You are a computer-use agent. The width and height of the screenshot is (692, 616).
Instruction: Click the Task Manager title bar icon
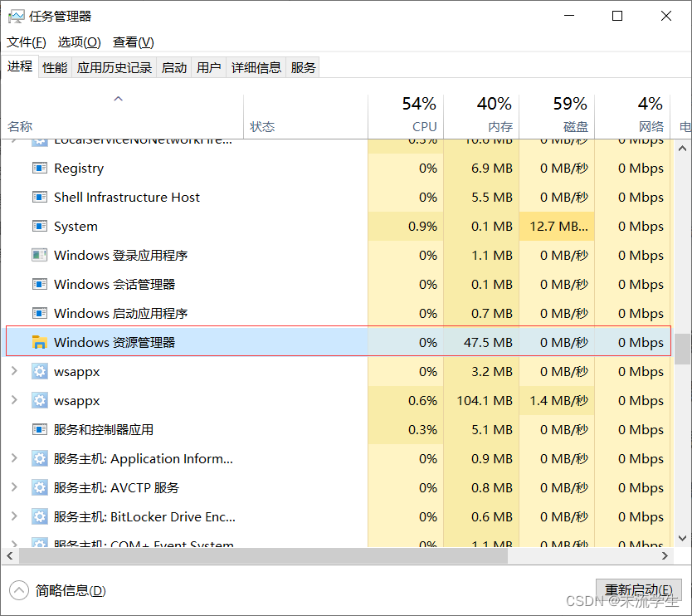coord(16,17)
